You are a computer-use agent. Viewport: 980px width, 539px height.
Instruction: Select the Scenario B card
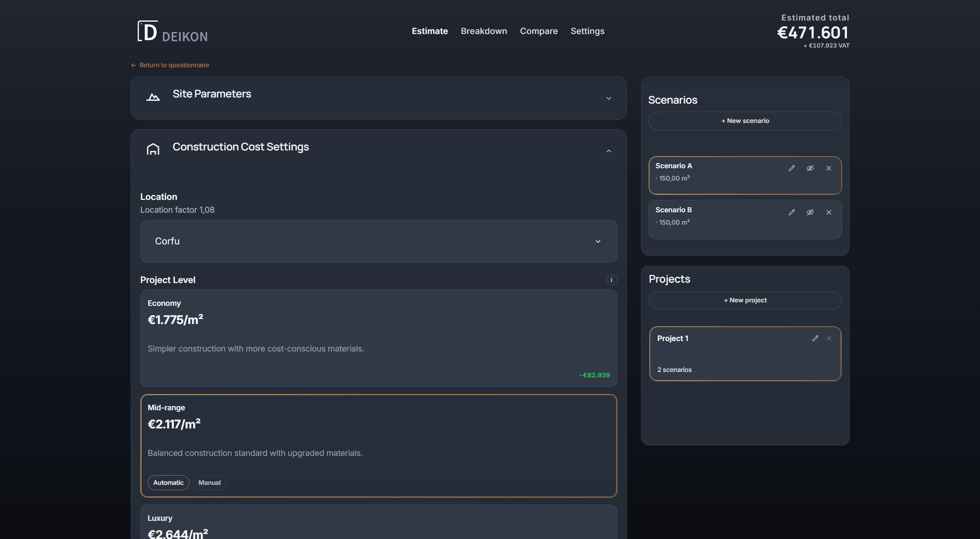click(x=745, y=219)
